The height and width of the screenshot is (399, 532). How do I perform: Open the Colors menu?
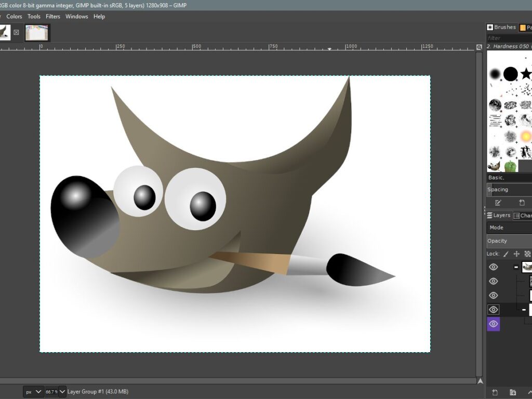point(14,16)
